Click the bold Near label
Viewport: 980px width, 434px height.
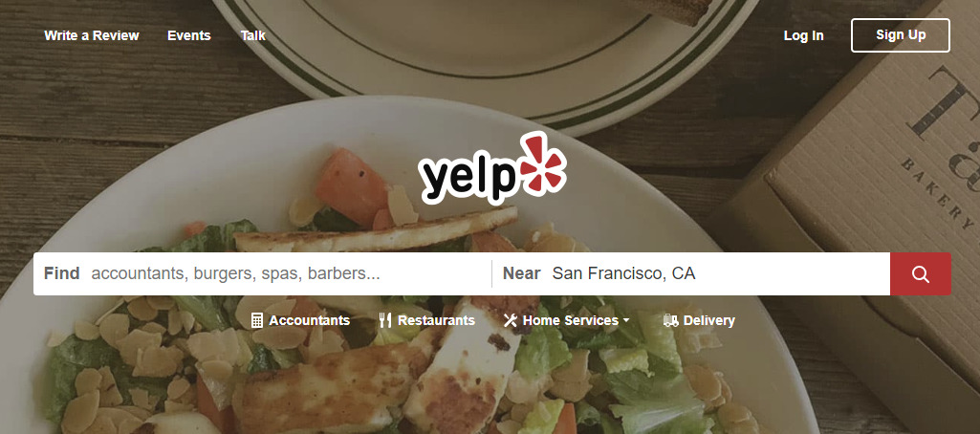coord(522,273)
